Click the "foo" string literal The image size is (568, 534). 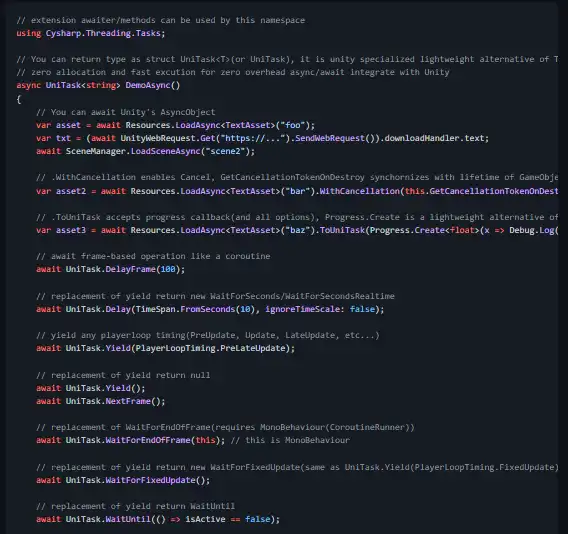coord(293,125)
